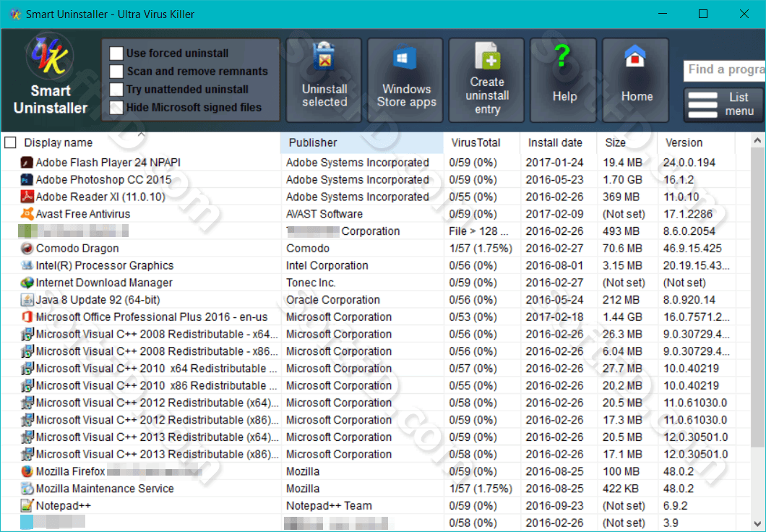Open the List menu
Image resolution: width=766 pixels, height=532 pixels.
click(724, 105)
